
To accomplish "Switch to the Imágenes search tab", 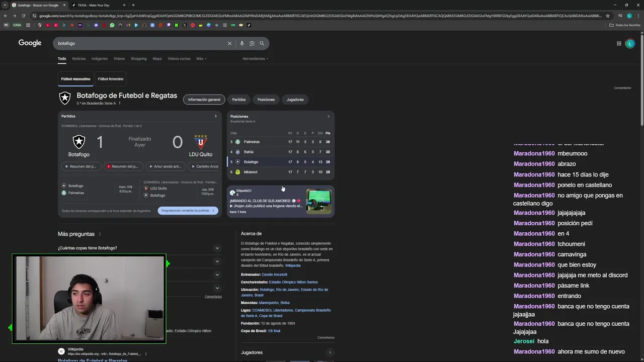I will tap(100, 59).
